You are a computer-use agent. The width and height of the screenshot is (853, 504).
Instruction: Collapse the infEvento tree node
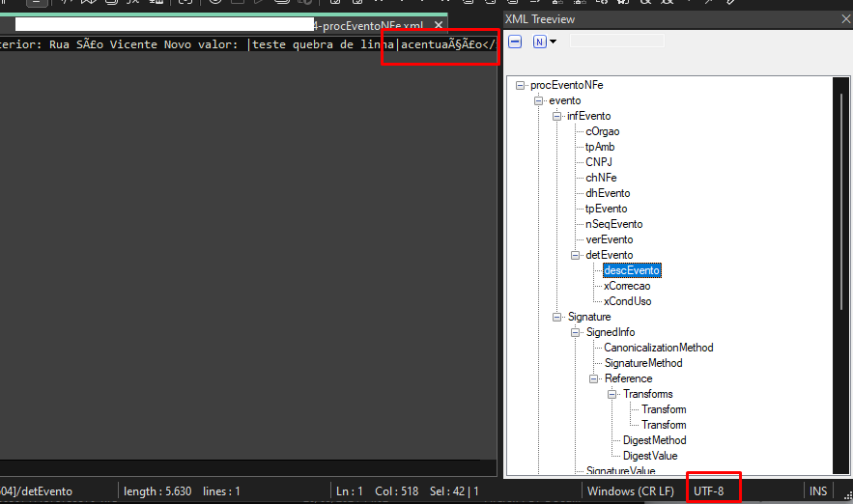[x=556, y=117]
